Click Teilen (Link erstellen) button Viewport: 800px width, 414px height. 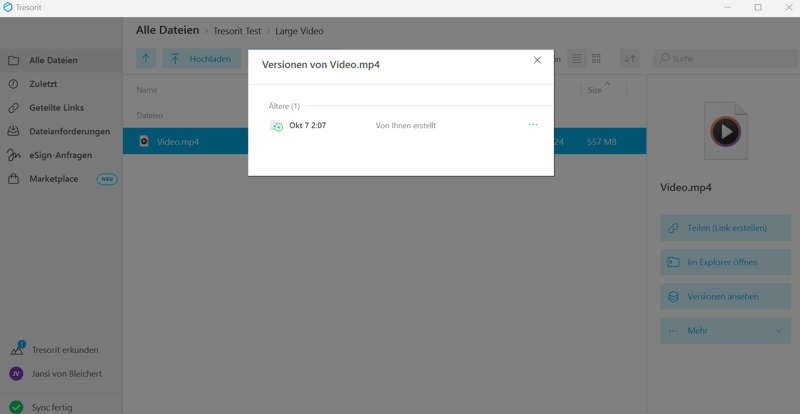(x=726, y=228)
